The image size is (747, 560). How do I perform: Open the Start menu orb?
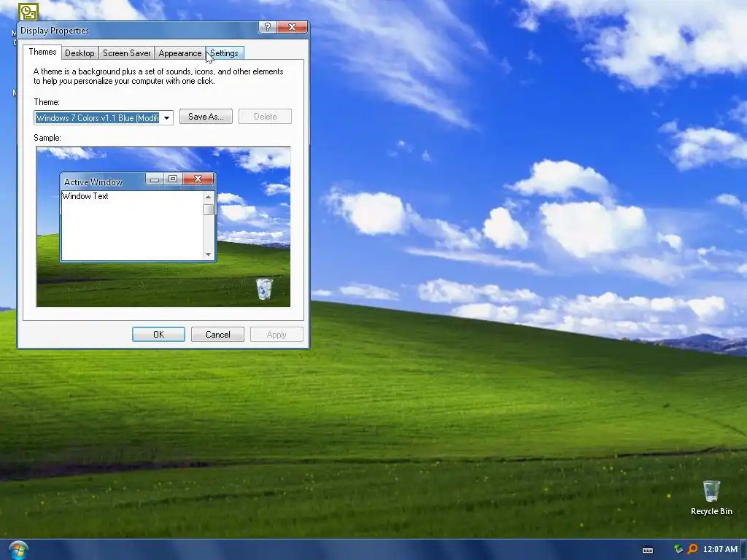point(18,550)
